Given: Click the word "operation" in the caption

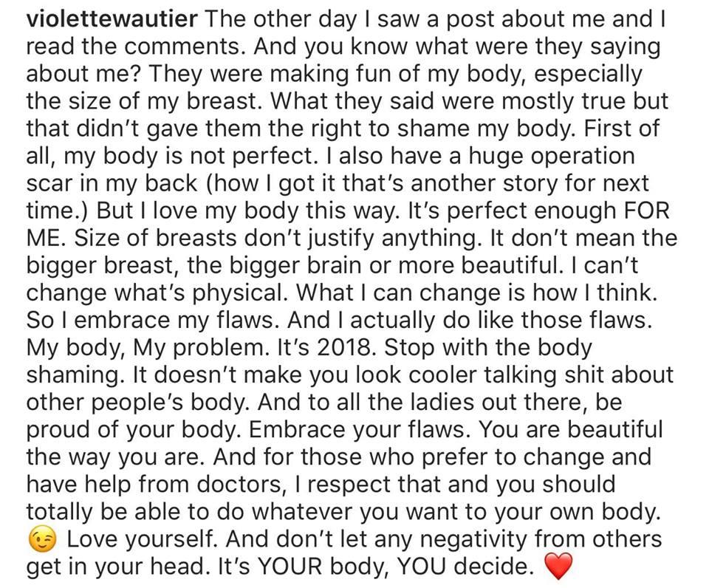Looking at the screenshot, I should pos(583,157).
